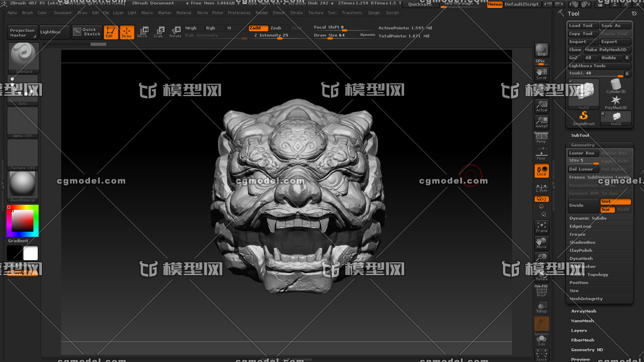Choose the Scale tool in the top shelf
Image resolution: width=644 pixels, height=362 pixels.
point(159,32)
